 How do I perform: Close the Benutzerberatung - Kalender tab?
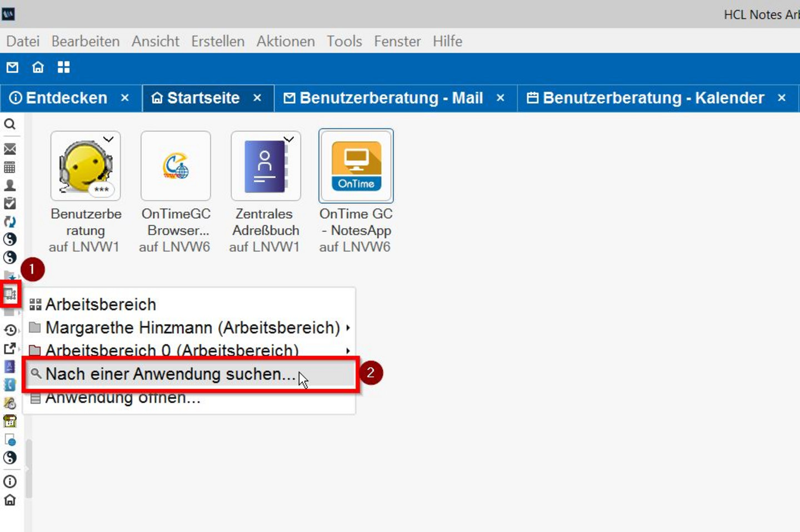pyautogui.click(x=782, y=98)
